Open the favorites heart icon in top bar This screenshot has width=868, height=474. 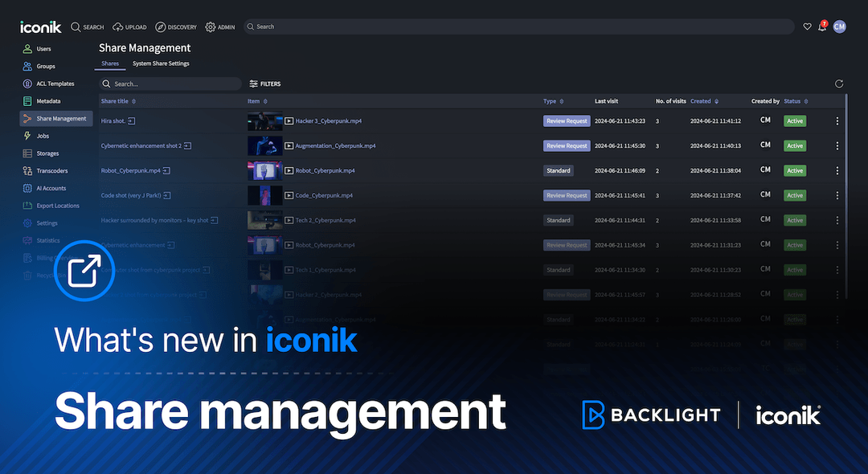pyautogui.click(x=807, y=27)
